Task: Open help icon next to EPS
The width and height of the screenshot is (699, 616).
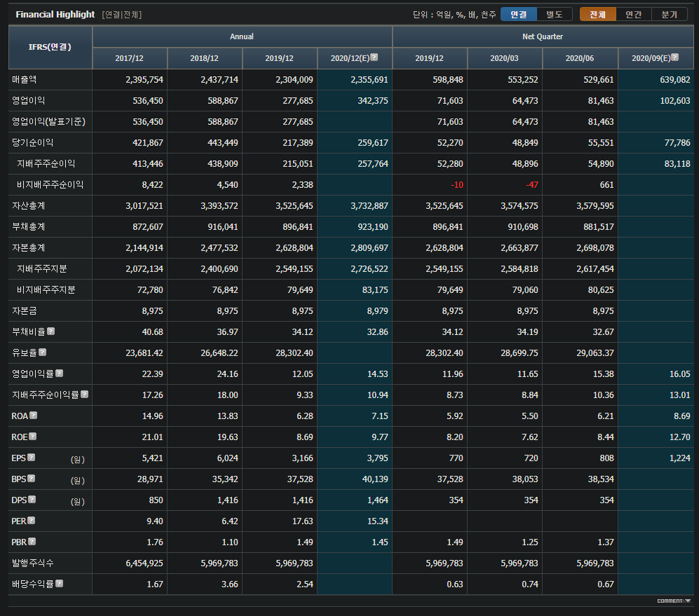Action: 32,458
